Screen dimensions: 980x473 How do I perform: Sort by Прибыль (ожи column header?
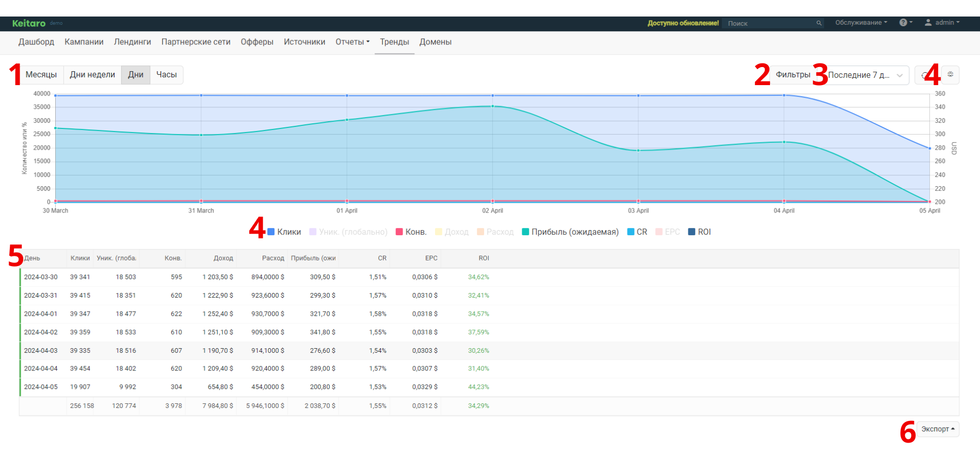(313, 258)
